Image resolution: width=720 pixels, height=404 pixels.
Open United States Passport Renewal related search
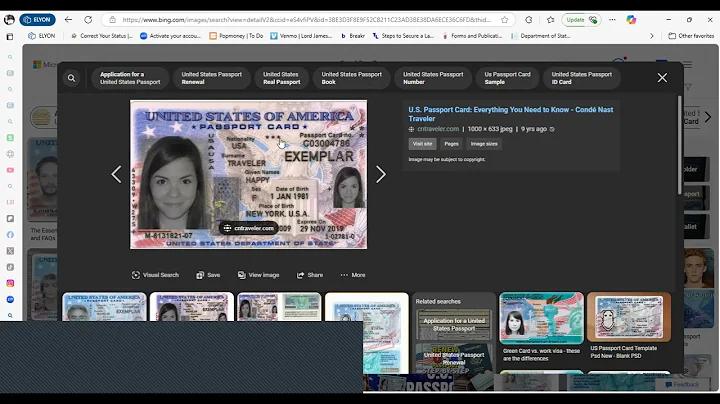pyautogui.click(x=454, y=359)
